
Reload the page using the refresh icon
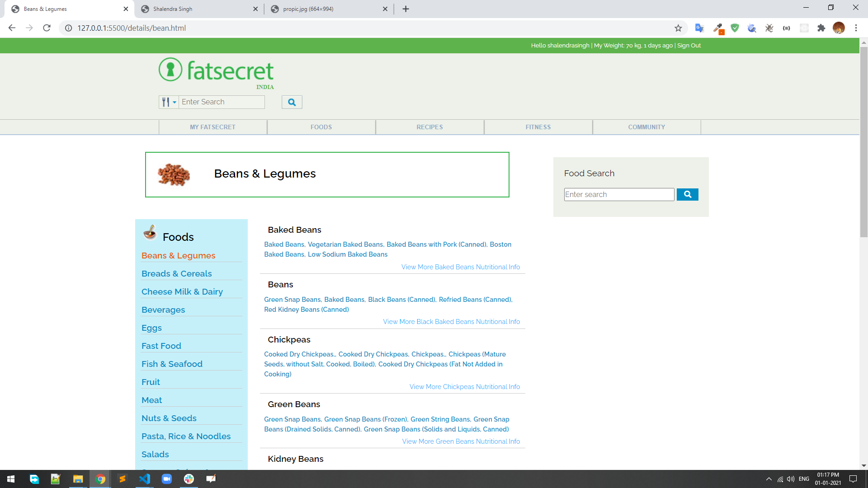click(47, 28)
